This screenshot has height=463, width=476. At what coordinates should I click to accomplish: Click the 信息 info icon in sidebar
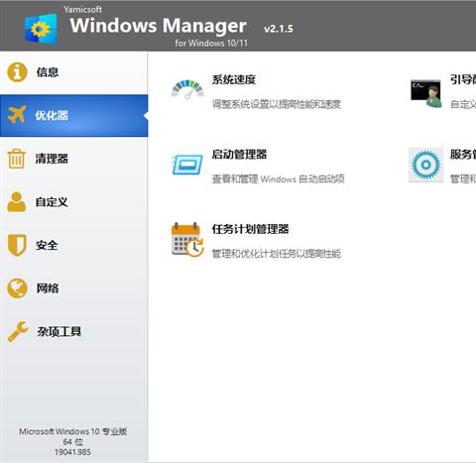tap(17, 72)
